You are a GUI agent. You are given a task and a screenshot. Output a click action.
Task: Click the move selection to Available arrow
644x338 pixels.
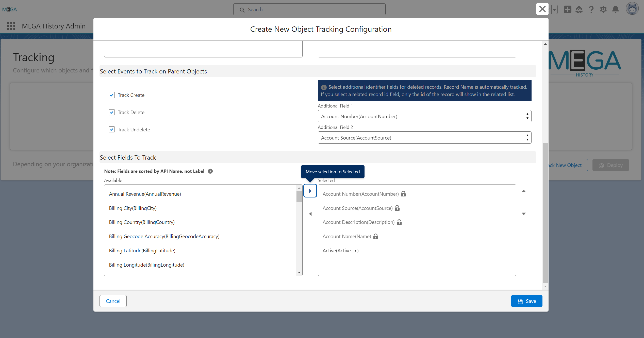click(310, 214)
